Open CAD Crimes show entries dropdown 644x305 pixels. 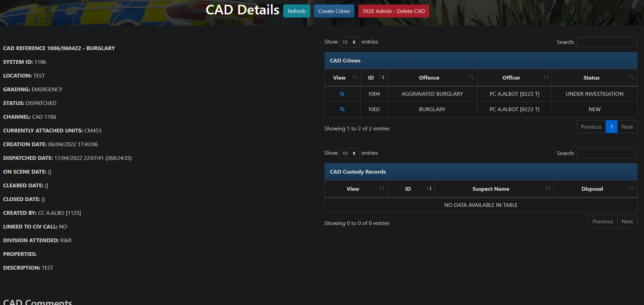(x=349, y=42)
